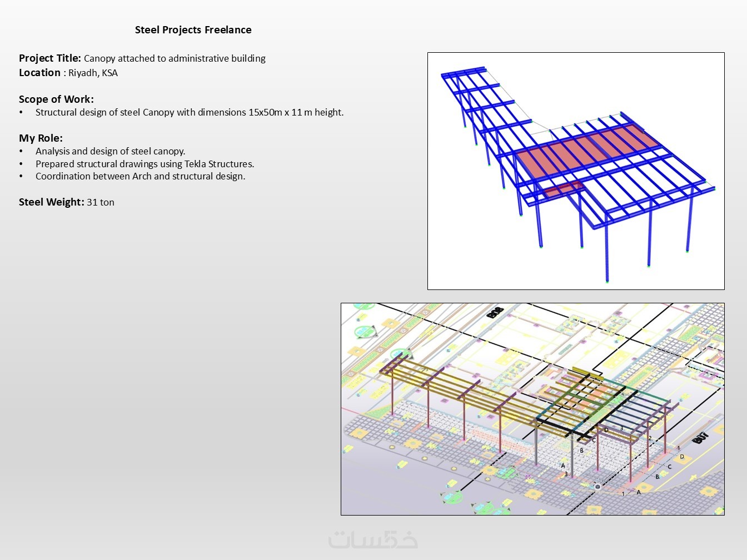Select the blue 3D steel frame model image

576,171
